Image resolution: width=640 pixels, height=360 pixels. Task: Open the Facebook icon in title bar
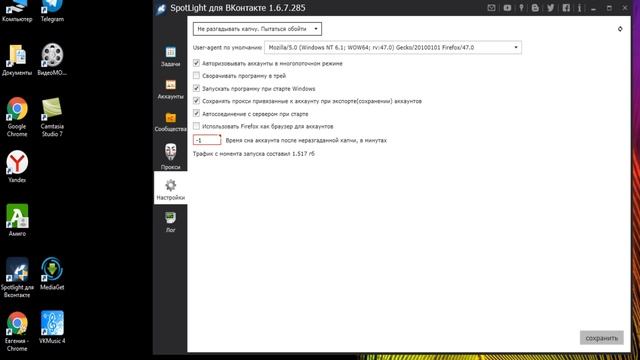(x=566, y=8)
